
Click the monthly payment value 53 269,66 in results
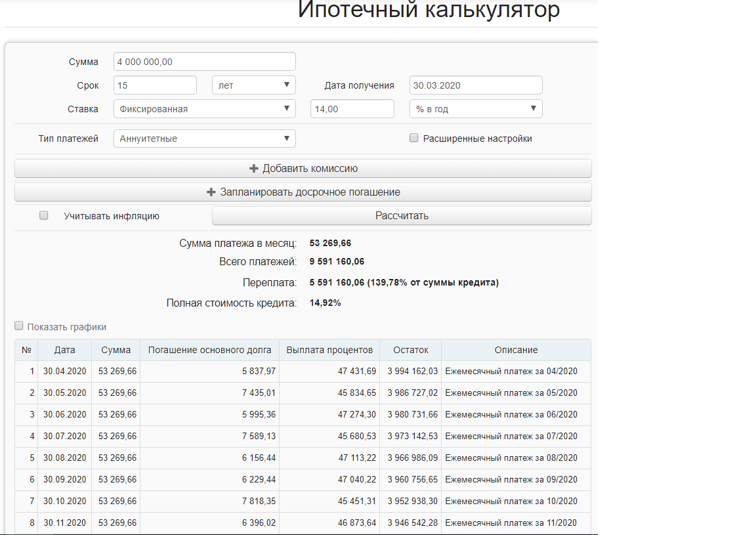pyautogui.click(x=330, y=243)
